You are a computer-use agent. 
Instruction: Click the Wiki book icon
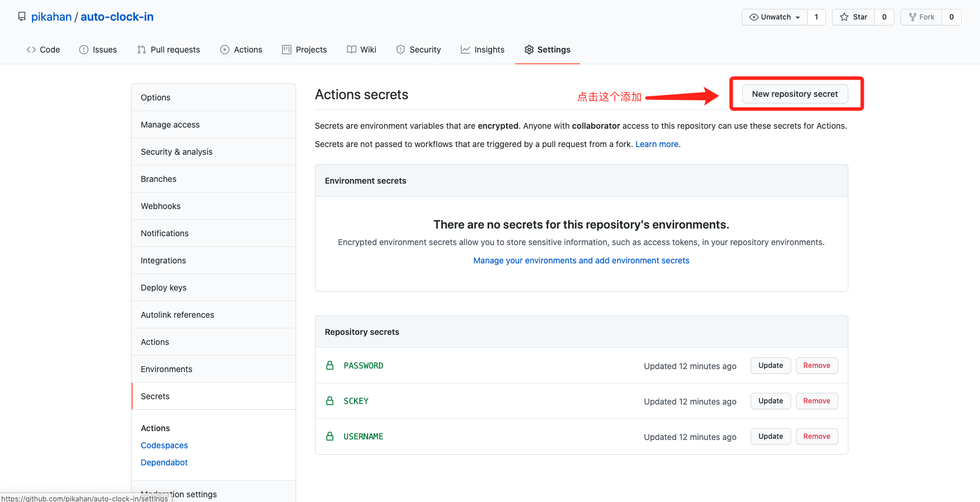[x=352, y=50]
